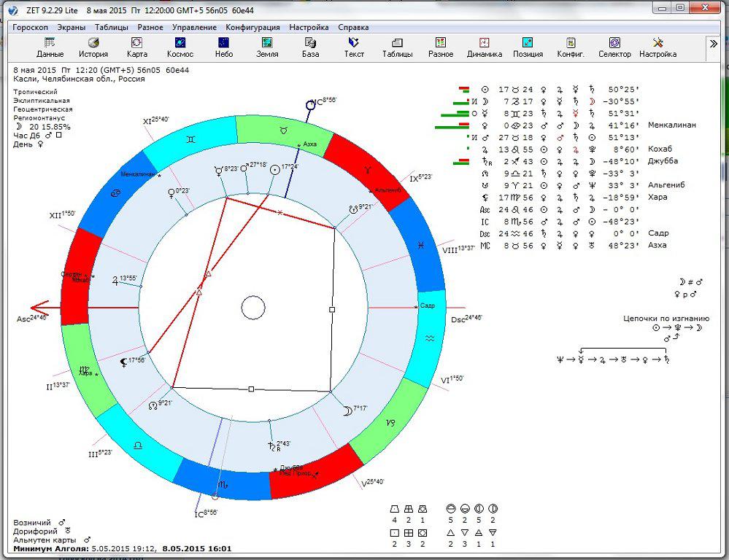Click the Тропический zodiac setting label

[x=35, y=92]
